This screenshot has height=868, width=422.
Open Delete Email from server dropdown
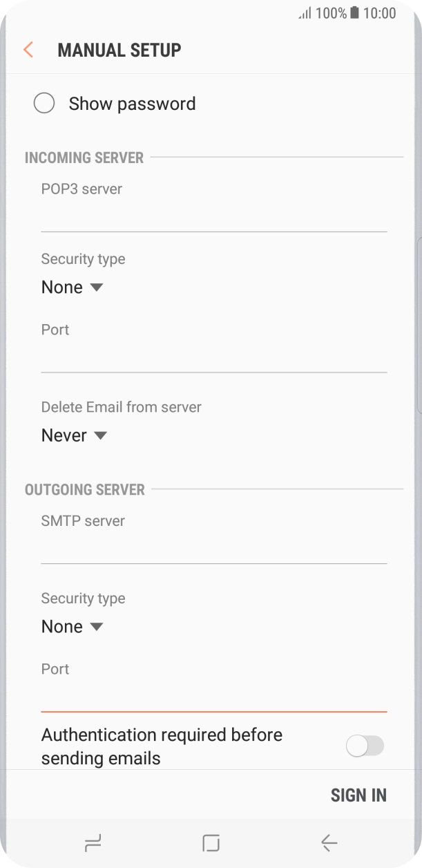click(x=74, y=435)
